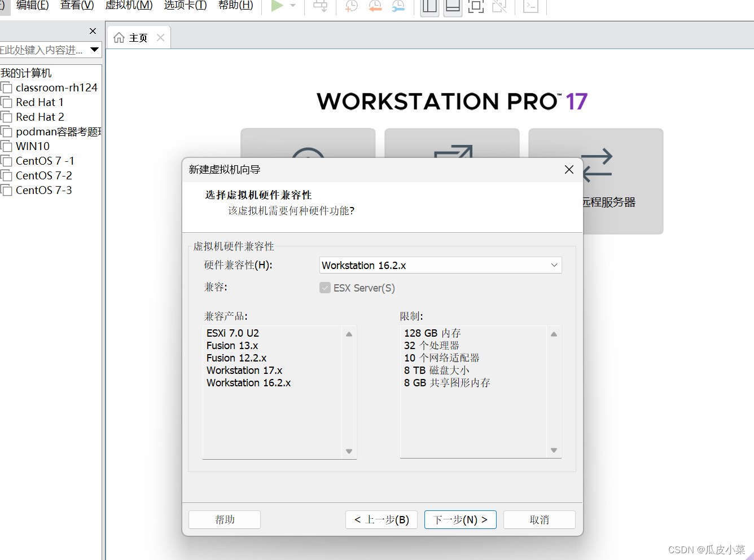Click the send Ctrl+Alt+Del toolbar icon
The height and width of the screenshot is (560, 754).
(x=321, y=6)
